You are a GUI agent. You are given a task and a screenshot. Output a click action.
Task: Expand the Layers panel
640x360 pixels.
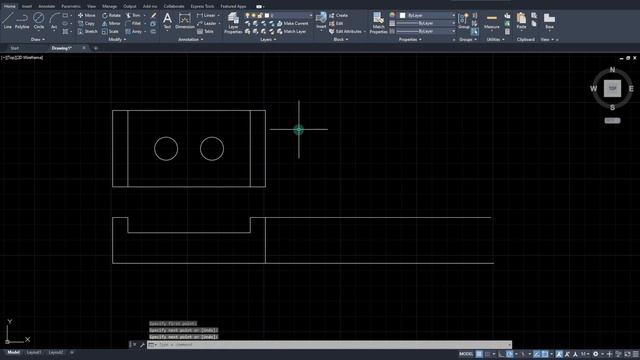point(268,40)
